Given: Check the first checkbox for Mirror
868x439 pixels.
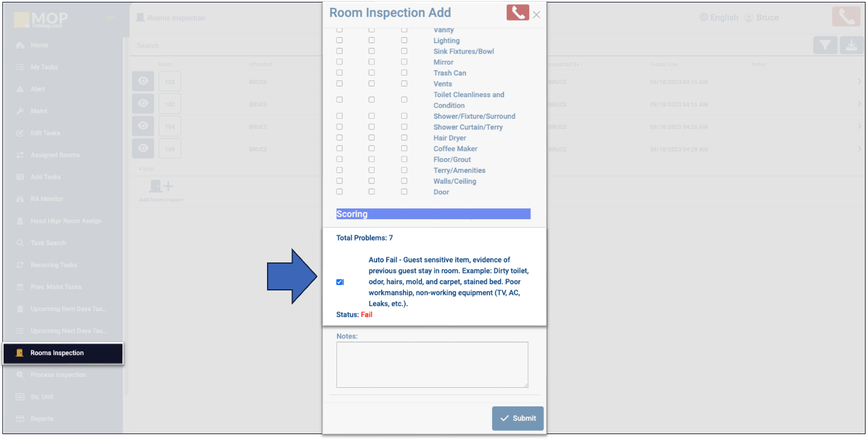Looking at the screenshot, I should pyautogui.click(x=339, y=62).
